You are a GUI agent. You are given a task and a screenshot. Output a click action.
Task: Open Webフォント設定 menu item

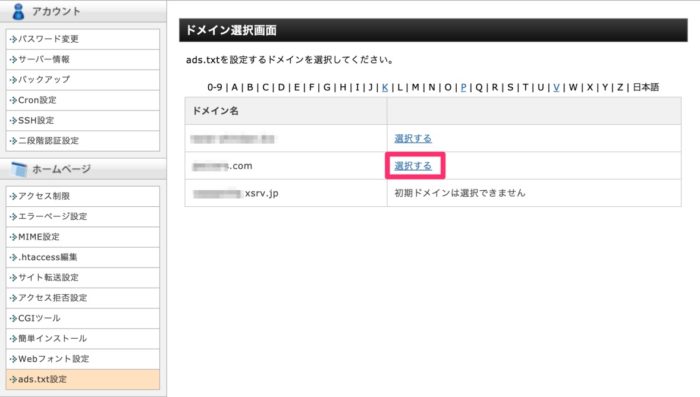(x=83, y=359)
